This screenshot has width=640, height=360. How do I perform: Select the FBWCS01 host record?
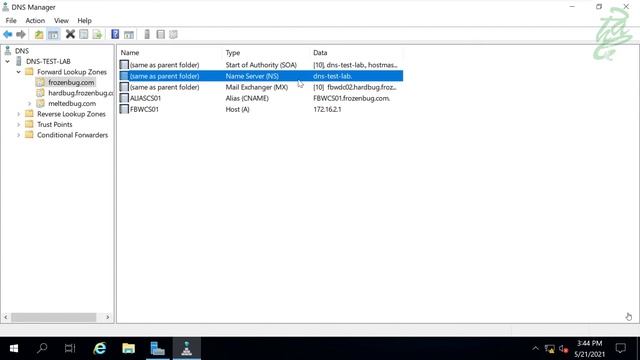(x=261, y=109)
